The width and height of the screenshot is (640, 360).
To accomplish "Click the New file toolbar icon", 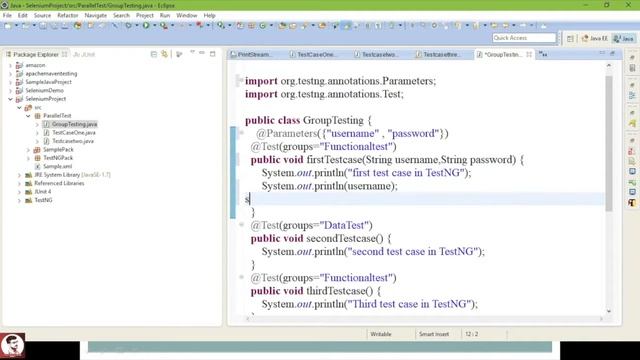I will [8, 26].
